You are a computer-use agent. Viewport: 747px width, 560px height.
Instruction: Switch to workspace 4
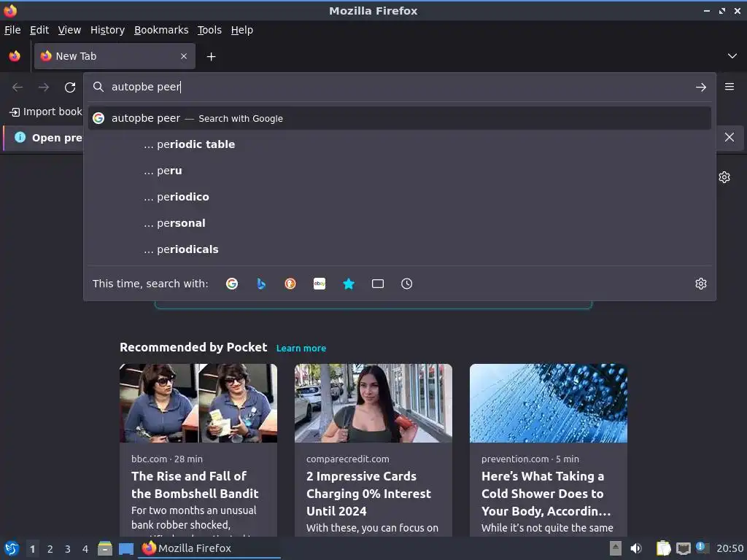(85, 549)
